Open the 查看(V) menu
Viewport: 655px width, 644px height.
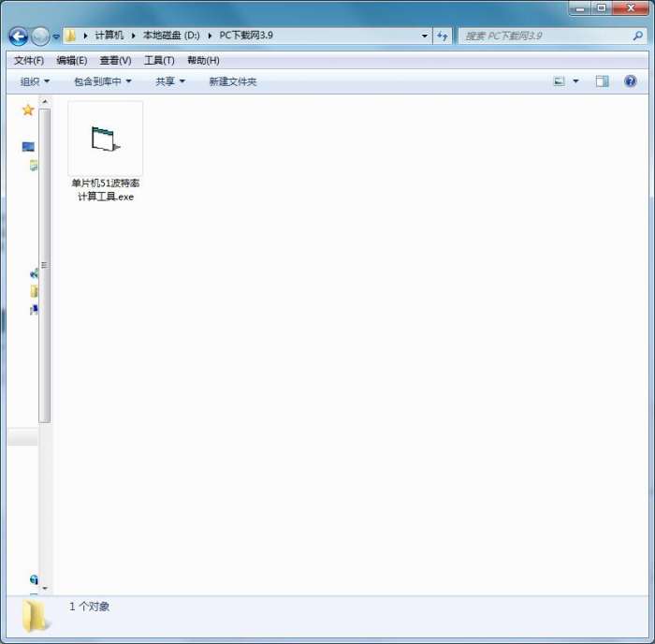click(x=115, y=61)
